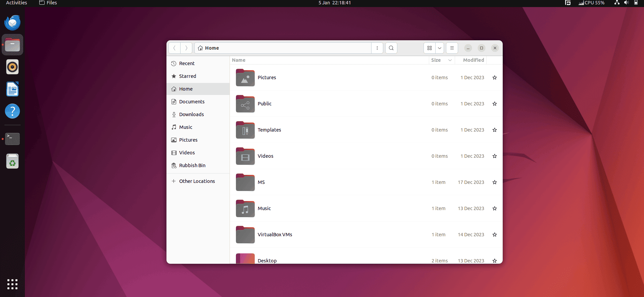Click the network icon in top bar
This screenshot has height=297, width=644.
[x=617, y=3]
